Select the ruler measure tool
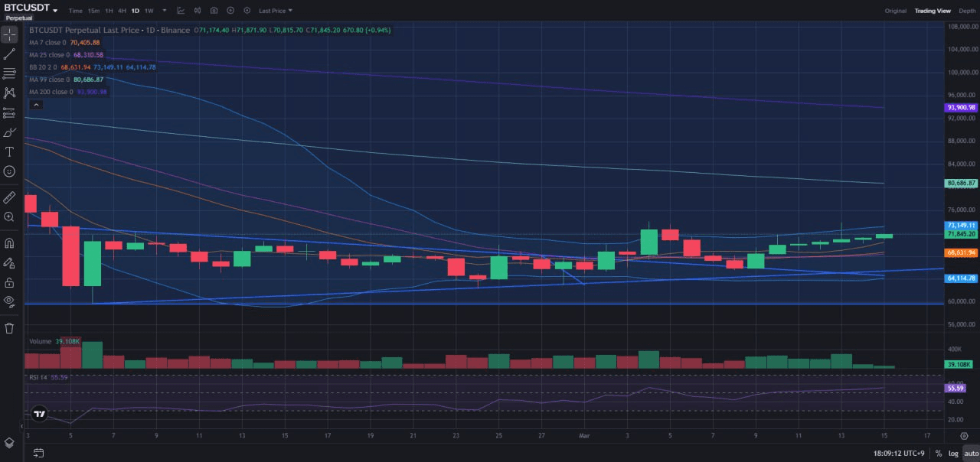This screenshot has height=462, width=980. pos(9,197)
